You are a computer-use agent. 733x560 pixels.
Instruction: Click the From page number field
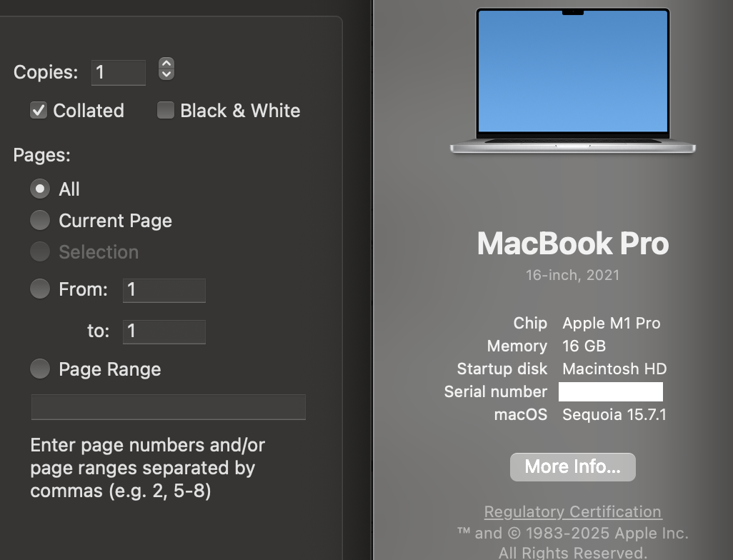[164, 290]
